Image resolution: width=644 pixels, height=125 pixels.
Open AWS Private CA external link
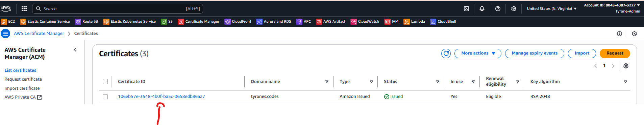tap(23, 97)
